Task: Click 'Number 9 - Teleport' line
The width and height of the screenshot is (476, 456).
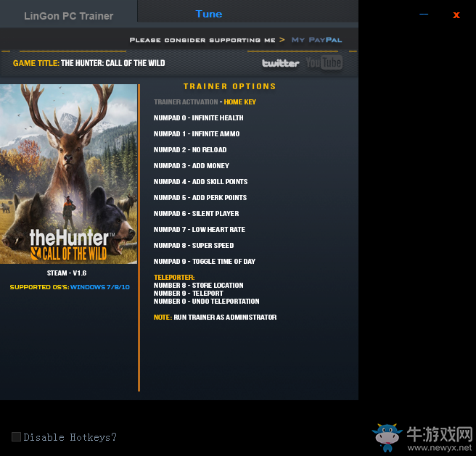Action: [189, 294]
